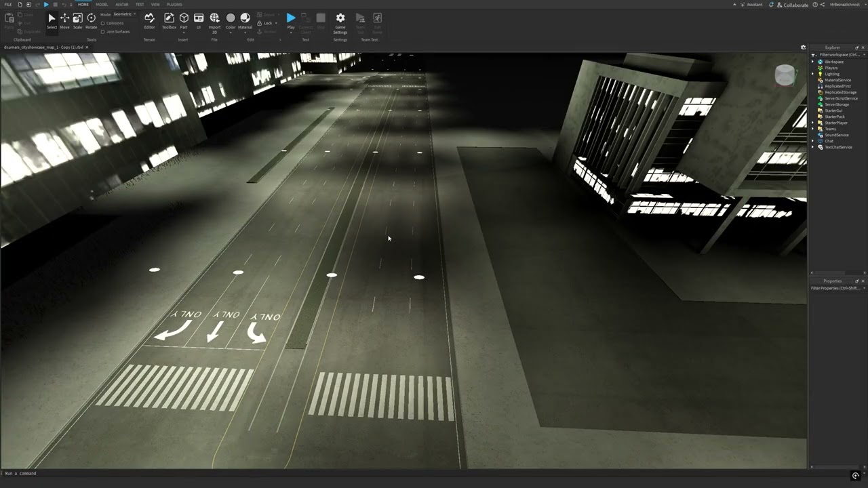Screen dimensions: 868x488
Task: Start playtest with Play button
Action: click(291, 18)
